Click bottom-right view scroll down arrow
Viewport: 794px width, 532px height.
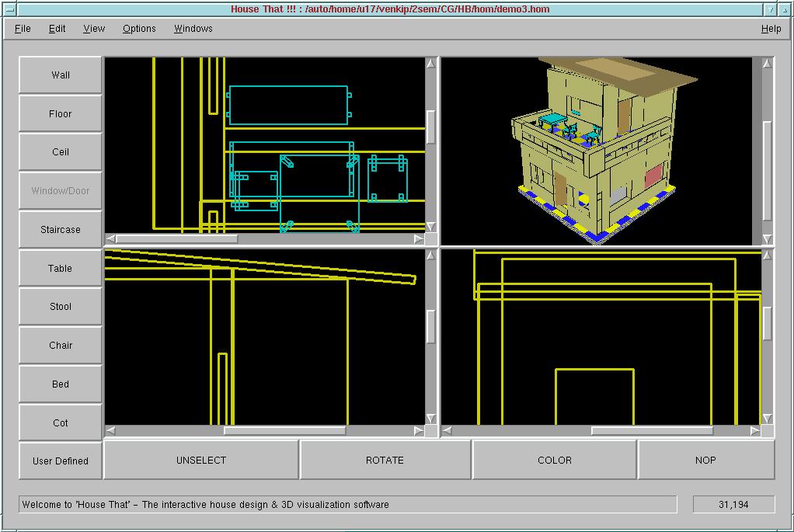tap(767, 418)
